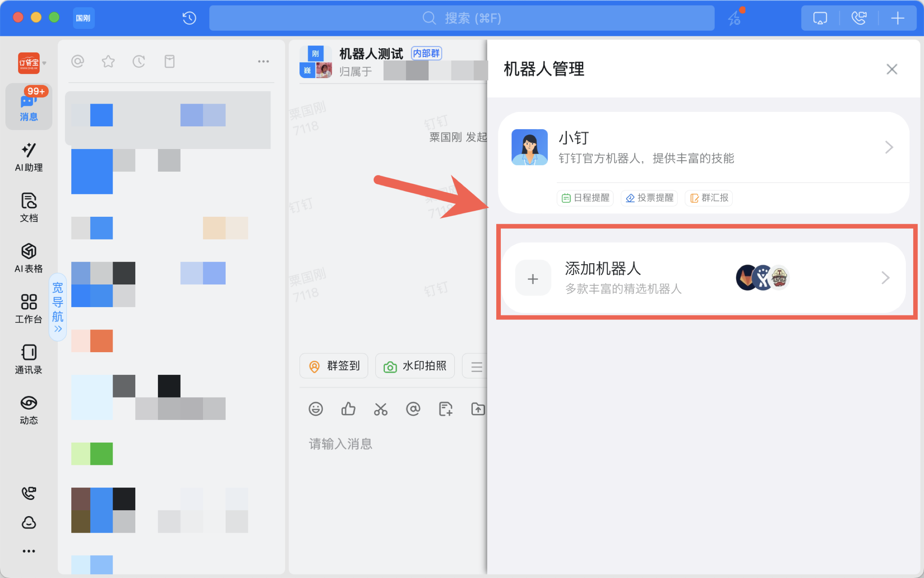Expand the 小钉 robot details chevron
Image resolution: width=924 pixels, height=578 pixels.
coord(889,147)
